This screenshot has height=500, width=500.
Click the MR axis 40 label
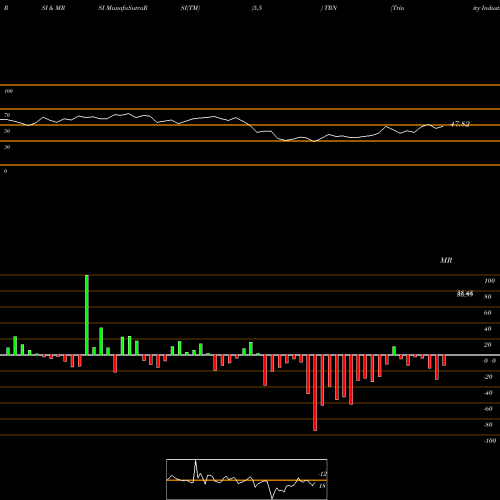[x=488, y=329]
